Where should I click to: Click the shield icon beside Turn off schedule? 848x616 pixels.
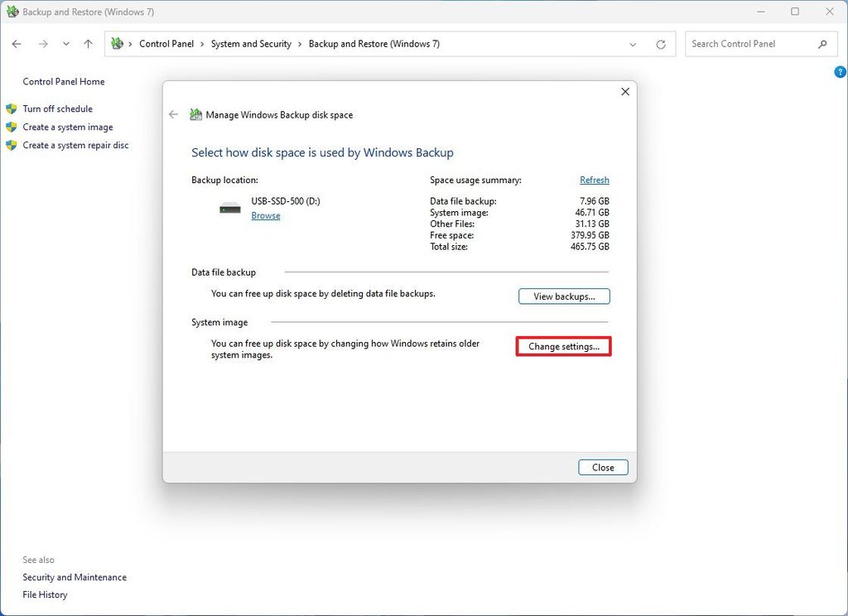[x=12, y=108]
